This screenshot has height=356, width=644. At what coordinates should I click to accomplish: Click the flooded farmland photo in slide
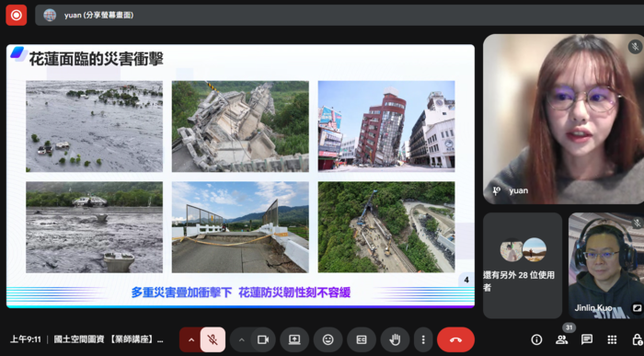pyautogui.click(x=94, y=126)
